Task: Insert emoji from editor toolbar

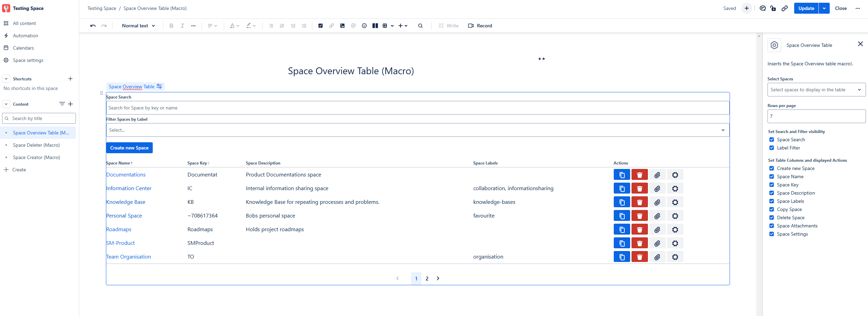Action: [364, 26]
